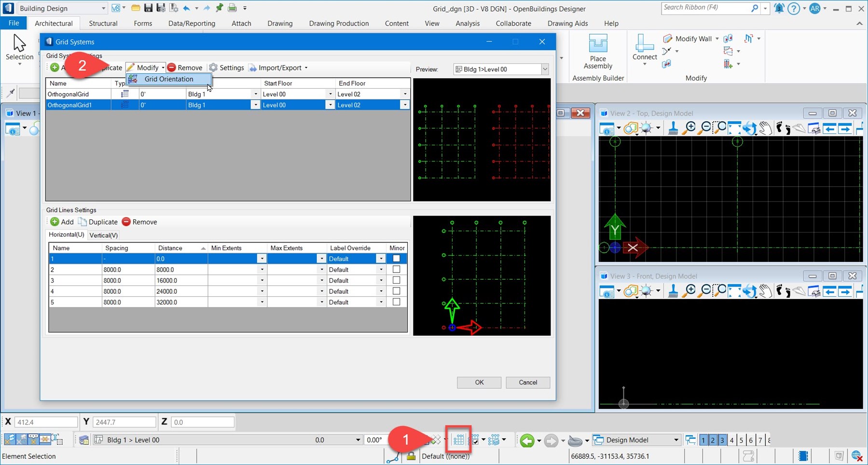The image size is (868, 465).
Task: Open Grid Systems manager from the status toolbar
Action: point(458,439)
